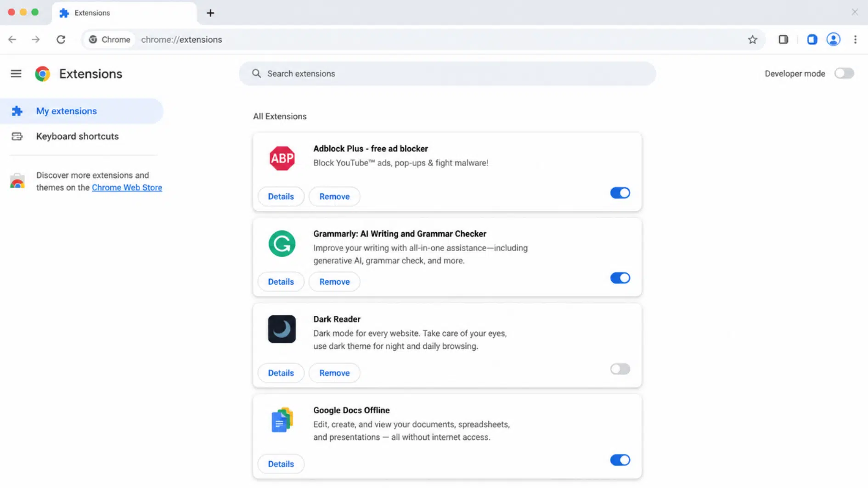
Task: Click the chrome://extensions address bar
Action: [x=423, y=39]
